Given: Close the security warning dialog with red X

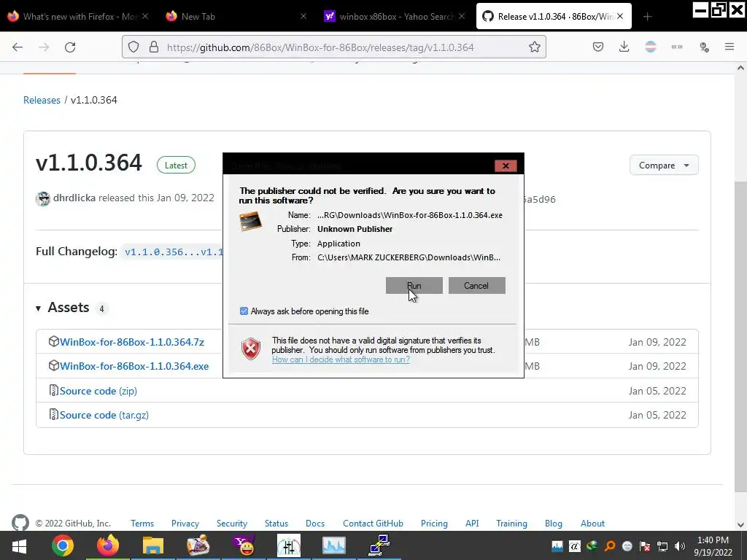Looking at the screenshot, I should tap(506, 166).
